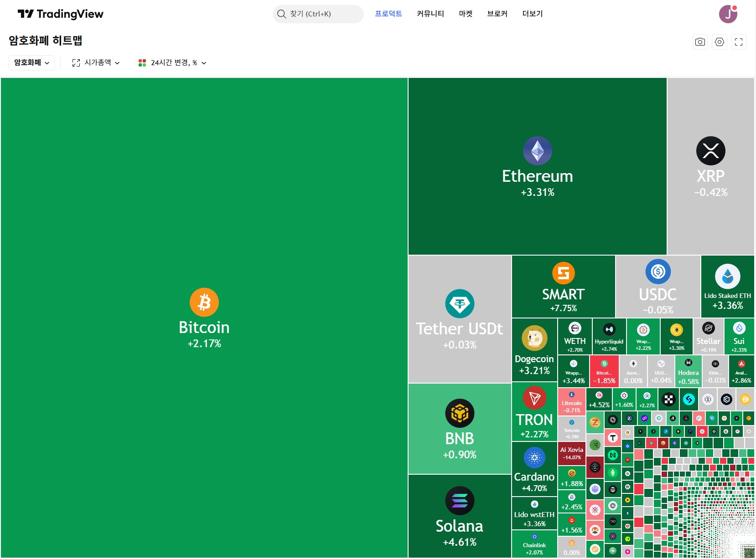Click the Cardano logo icon
Image resolution: width=756 pixels, height=559 pixels.
534,457
